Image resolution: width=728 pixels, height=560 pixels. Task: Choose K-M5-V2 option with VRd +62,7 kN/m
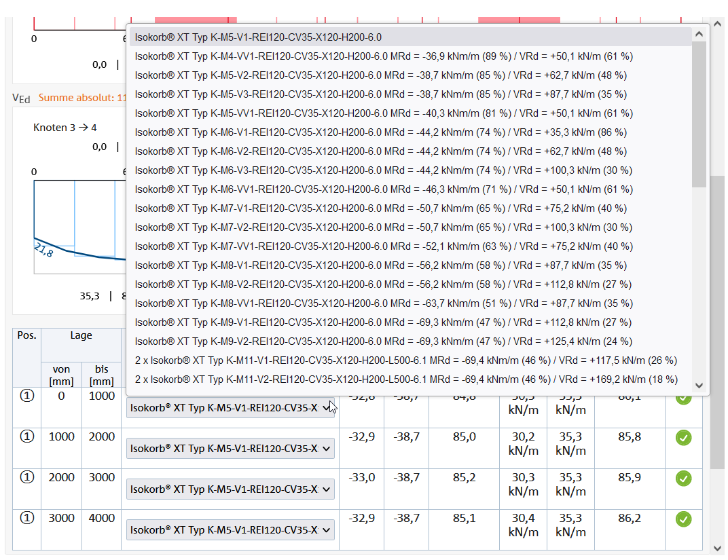click(410, 75)
